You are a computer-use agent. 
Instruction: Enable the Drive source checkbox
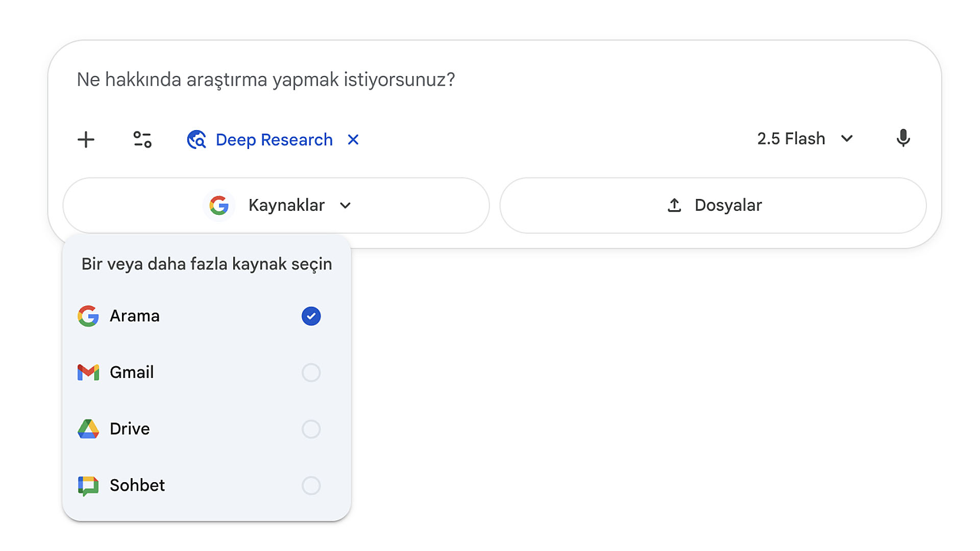pyautogui.click(x=311, y=429)
